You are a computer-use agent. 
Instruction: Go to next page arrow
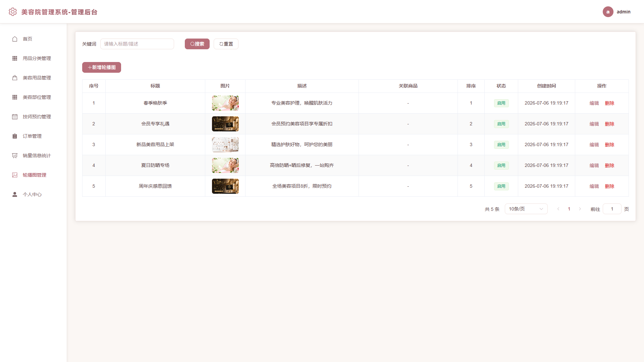[x=580, y=209]
